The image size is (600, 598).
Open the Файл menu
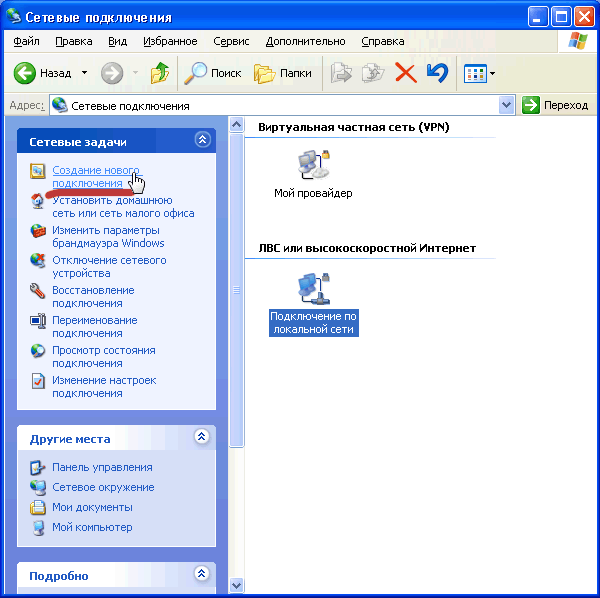(x=26, y=41)
